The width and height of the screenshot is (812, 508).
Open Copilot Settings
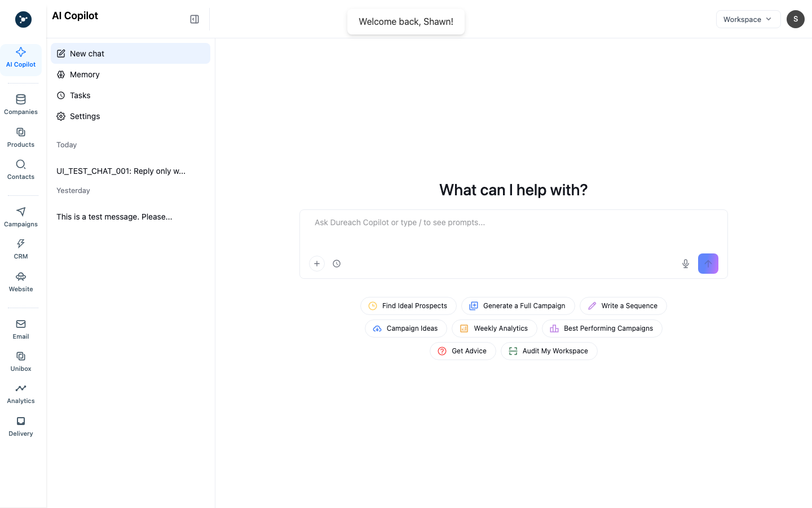pos(130,116)
